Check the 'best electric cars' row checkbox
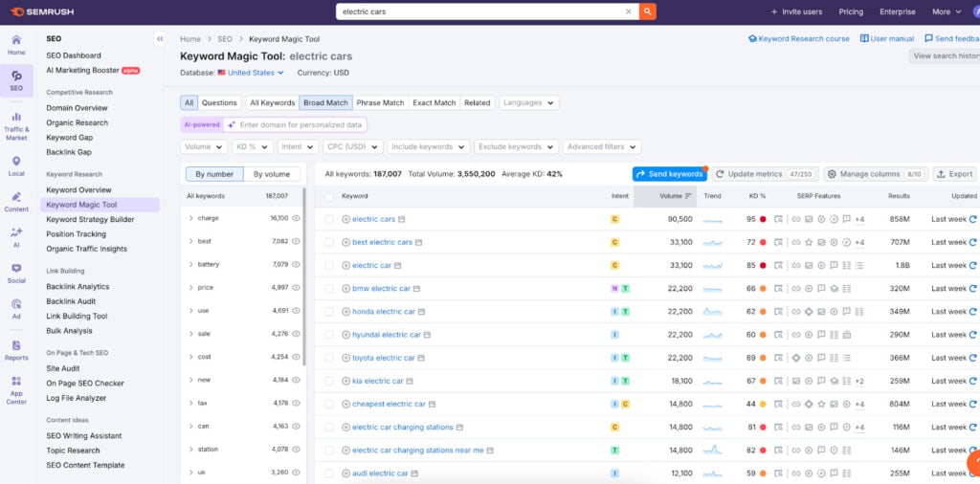980x484 pixels. point(329,242)
